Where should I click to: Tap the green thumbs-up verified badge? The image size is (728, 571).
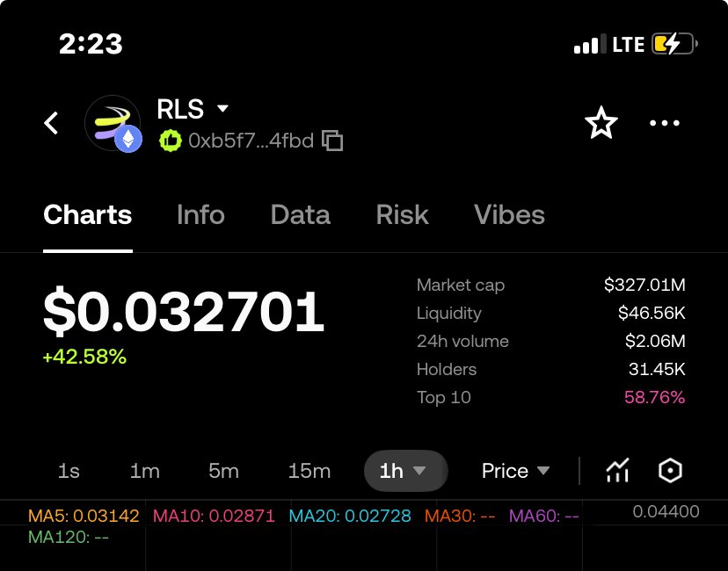(171, 141)
